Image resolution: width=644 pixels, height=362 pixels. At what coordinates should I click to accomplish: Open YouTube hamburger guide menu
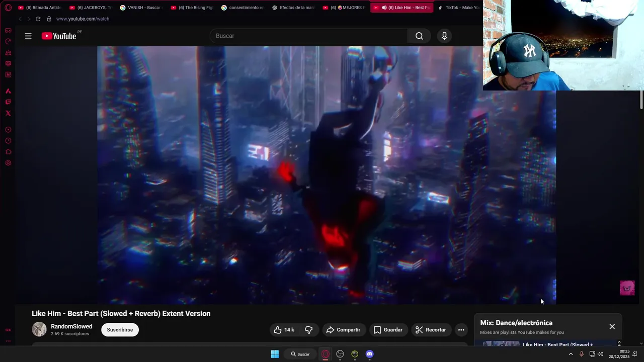point(28,36)
